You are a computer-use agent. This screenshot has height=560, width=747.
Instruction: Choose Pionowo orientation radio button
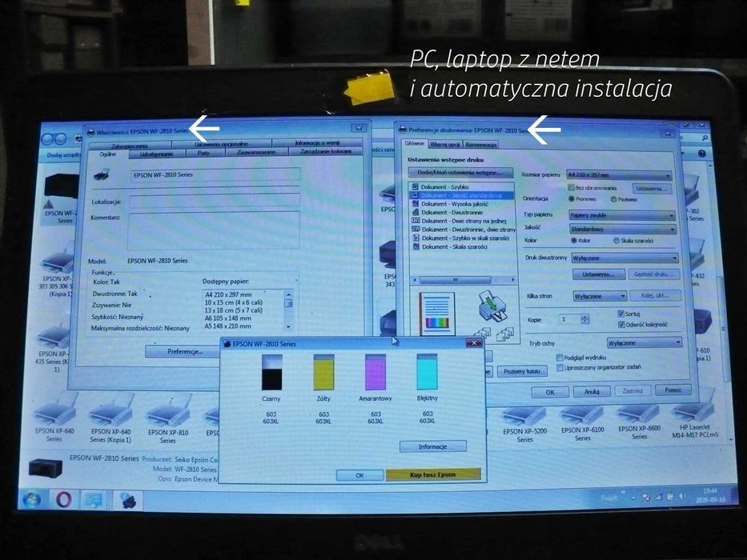click(x=571, y=199)
